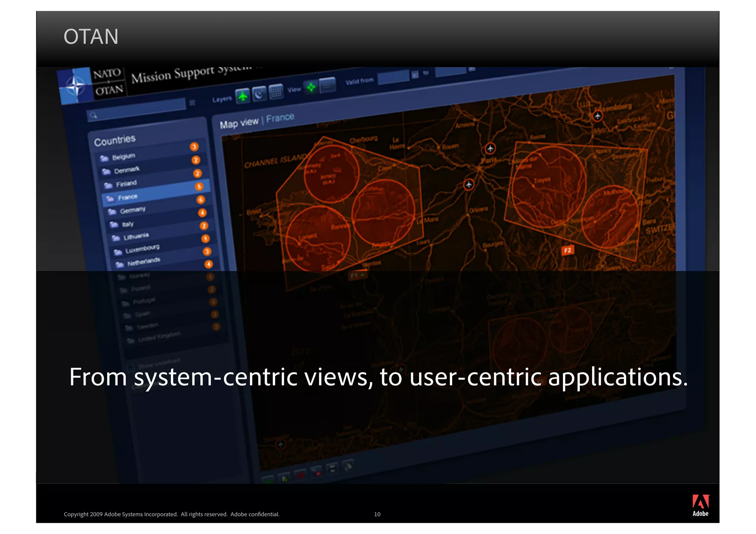
Task: Click the Valid from date field
Action: pos(393,77)
